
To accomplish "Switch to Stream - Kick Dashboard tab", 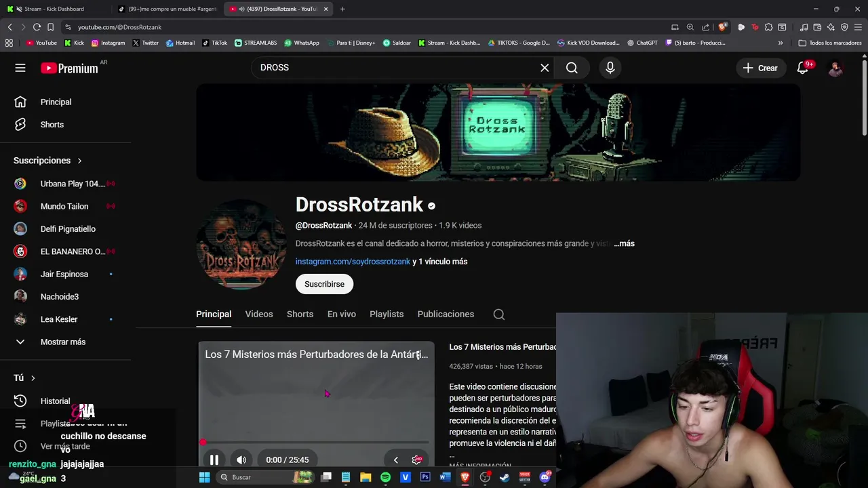I will coord(53,9).
